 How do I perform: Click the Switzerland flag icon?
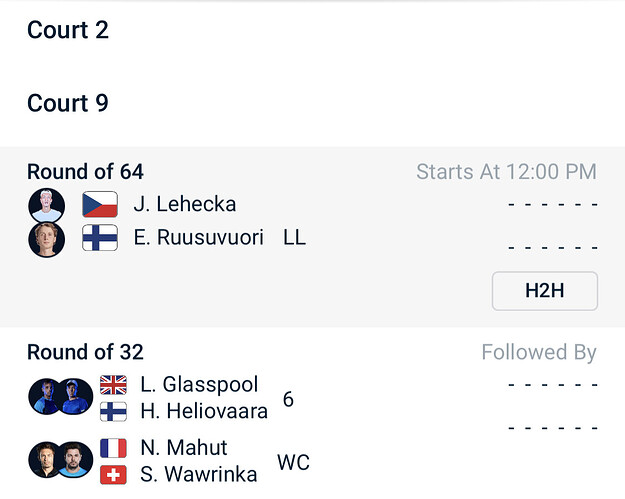[113, 474]
